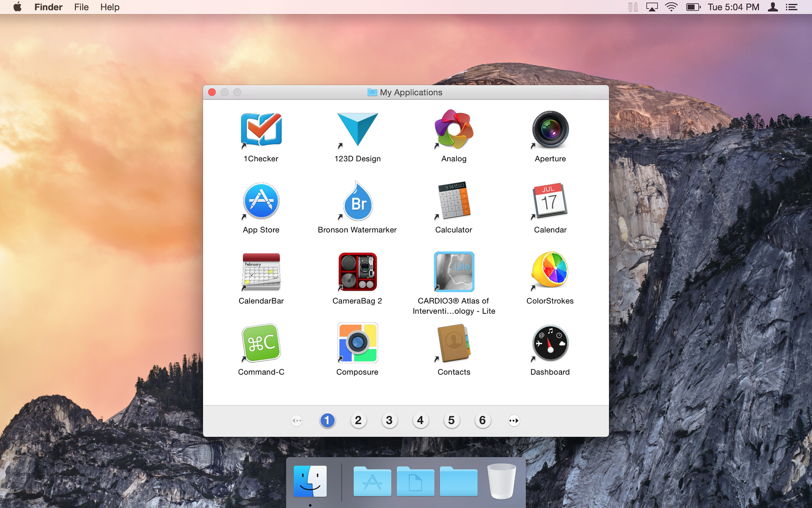The height and width of the screenshot is (508, 812).
Task: Click the Contacts address book icon
Action: [x=454, y=343]
